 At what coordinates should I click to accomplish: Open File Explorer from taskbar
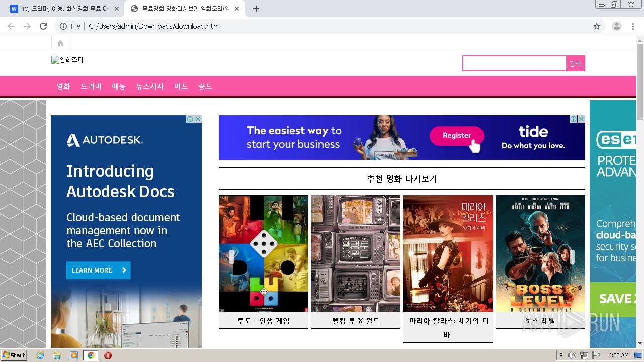(57, 355)
